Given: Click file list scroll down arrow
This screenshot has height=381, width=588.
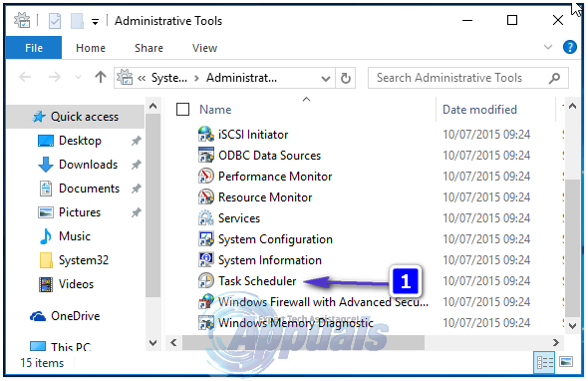Looking at the screenshot, I should (572, 325).
